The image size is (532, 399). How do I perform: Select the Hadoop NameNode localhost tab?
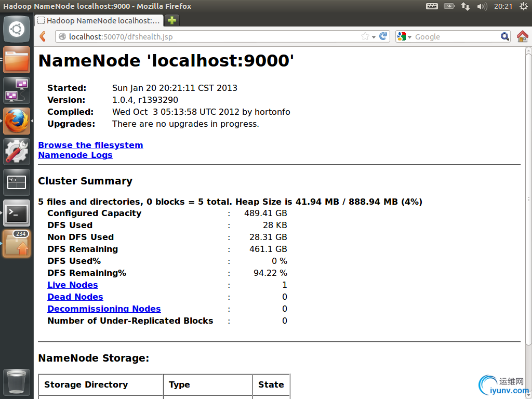(99, 21)
